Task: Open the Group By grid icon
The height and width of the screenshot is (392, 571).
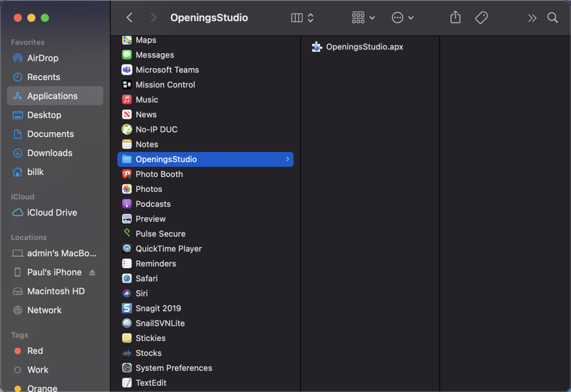Action: (358, 18)
